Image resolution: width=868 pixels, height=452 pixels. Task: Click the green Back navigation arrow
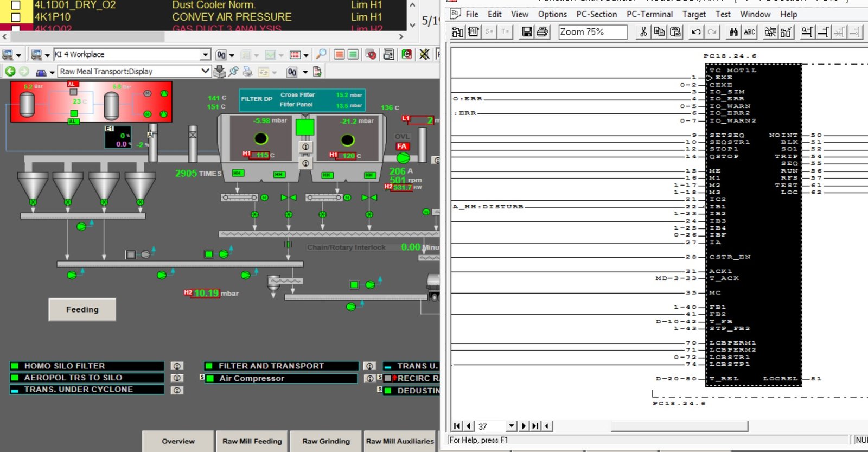10,71
